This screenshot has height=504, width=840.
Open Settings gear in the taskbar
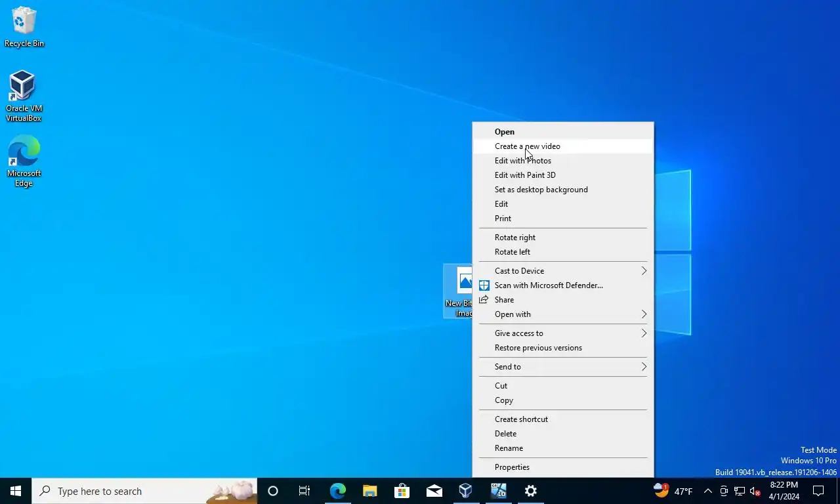530,491
